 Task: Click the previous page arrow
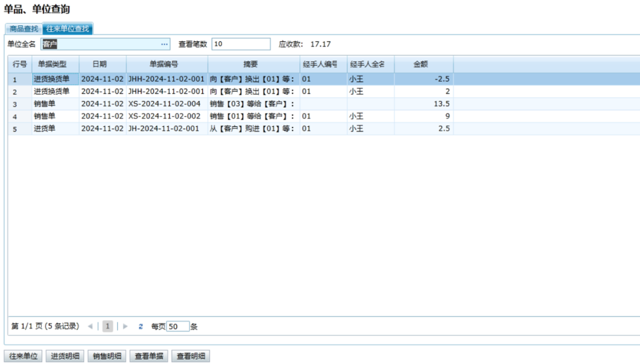pyautogui.click(x=90, y=326)
